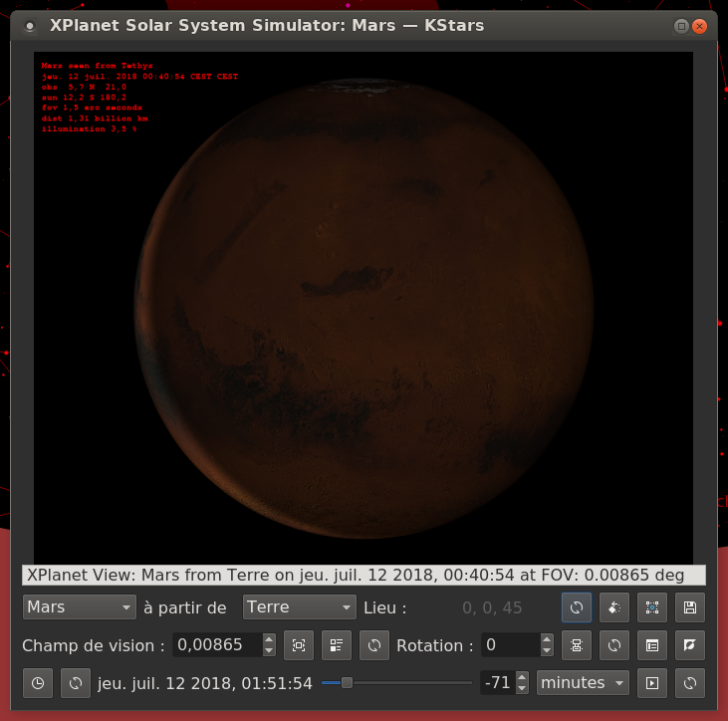Click the refresh icon after the play button
Viewport: 728px width, 721px height.
click(x=690, y=683)
